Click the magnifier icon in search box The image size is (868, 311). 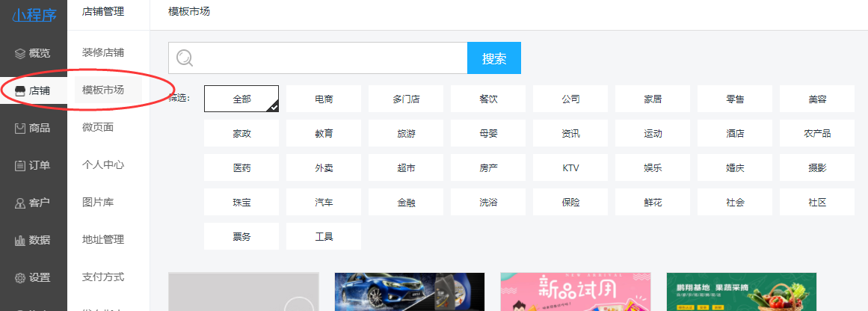point(185,58)
